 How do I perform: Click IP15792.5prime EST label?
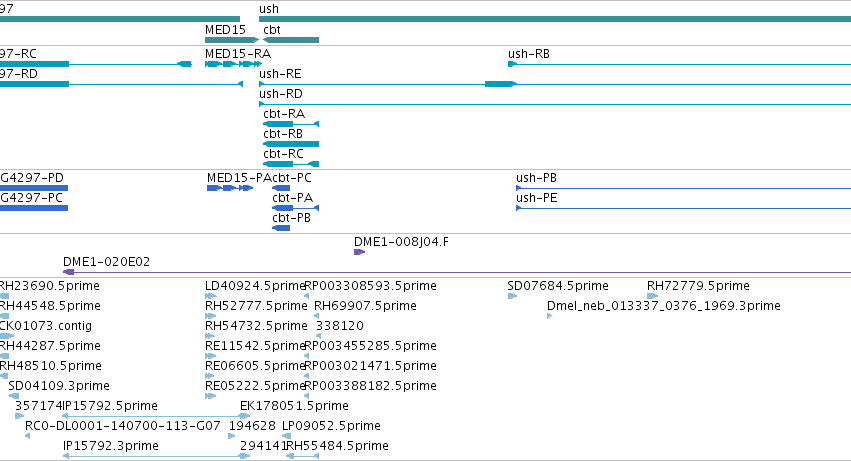click(110, 406)
